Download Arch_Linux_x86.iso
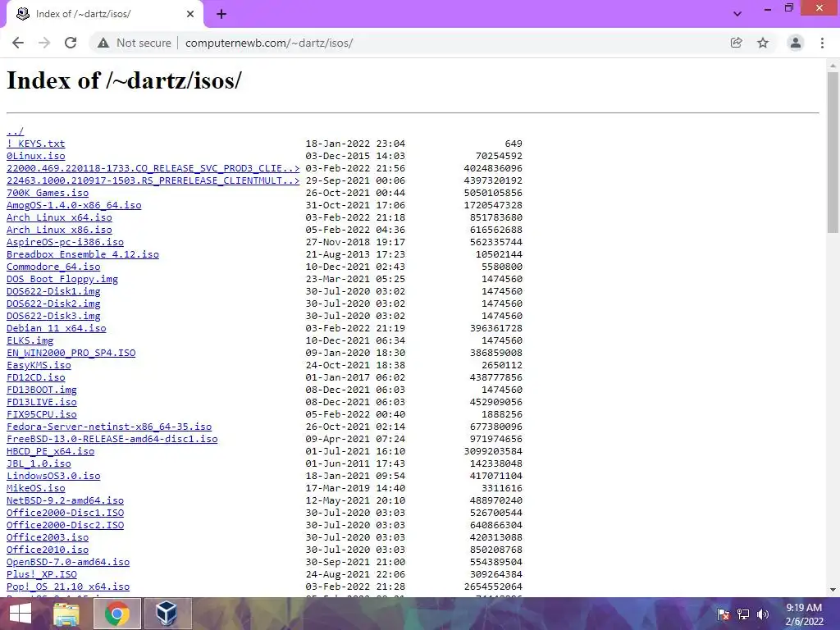 pos(59,230)
